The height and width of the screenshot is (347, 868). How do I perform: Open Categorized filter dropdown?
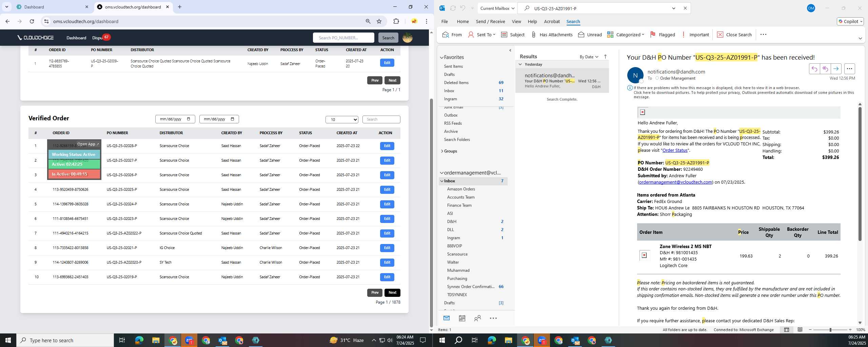pos(626,35)
